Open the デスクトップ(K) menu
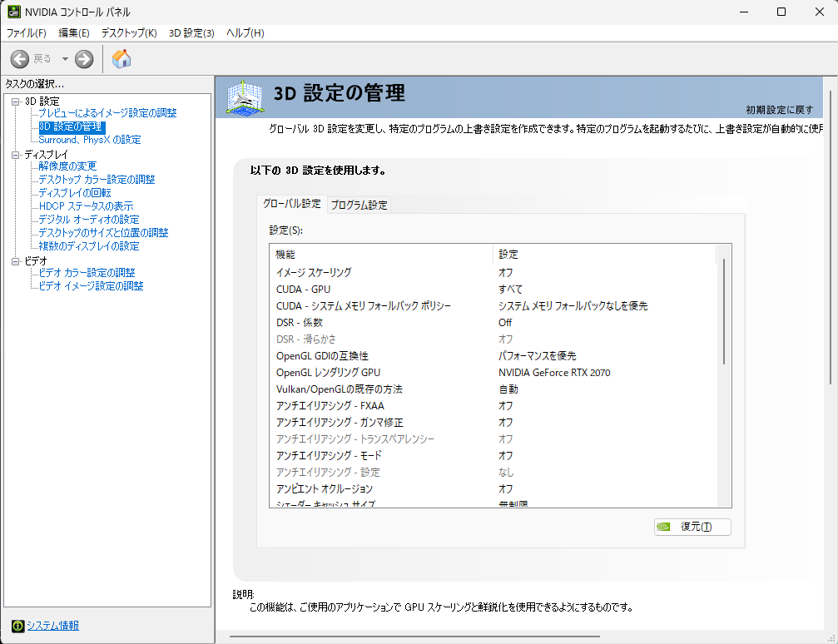 (129, 33)
